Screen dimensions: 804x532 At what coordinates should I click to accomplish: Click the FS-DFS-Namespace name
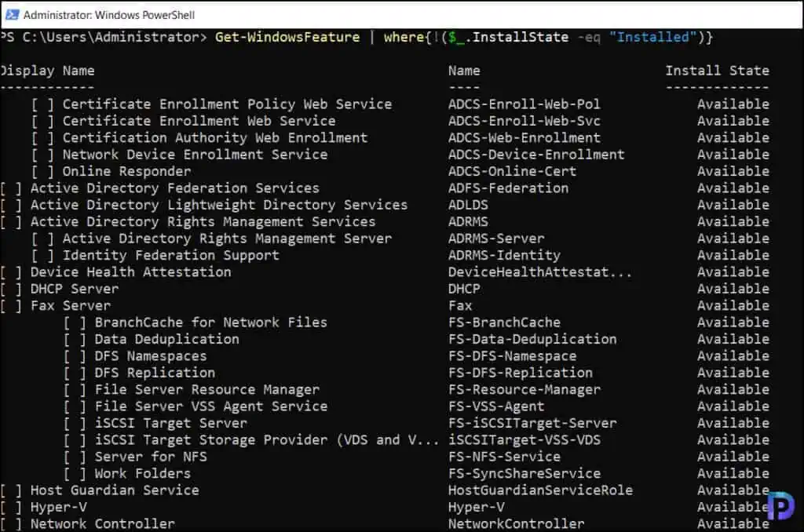tap(512, 356)
